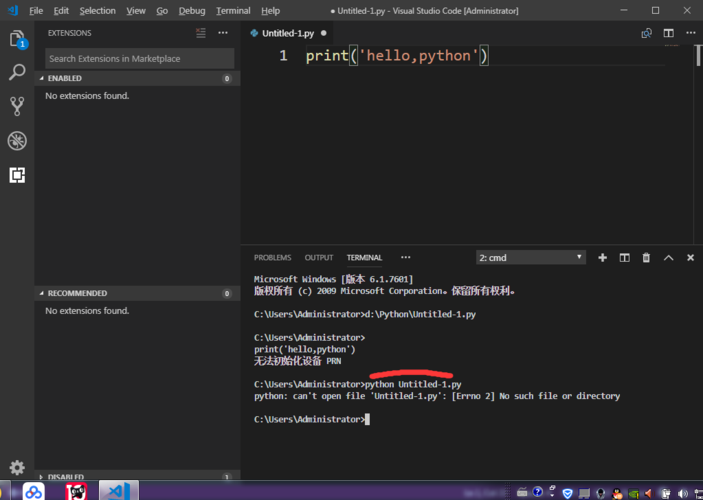Open the File menu
Image resolution: width=703 pixels, height=500 pixels.
click(36, 11)
